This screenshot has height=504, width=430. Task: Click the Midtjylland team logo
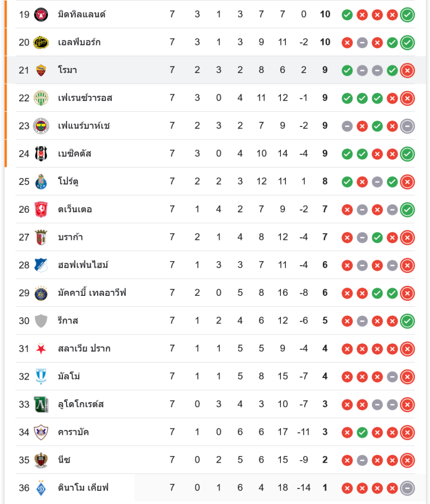pos(41,15)
